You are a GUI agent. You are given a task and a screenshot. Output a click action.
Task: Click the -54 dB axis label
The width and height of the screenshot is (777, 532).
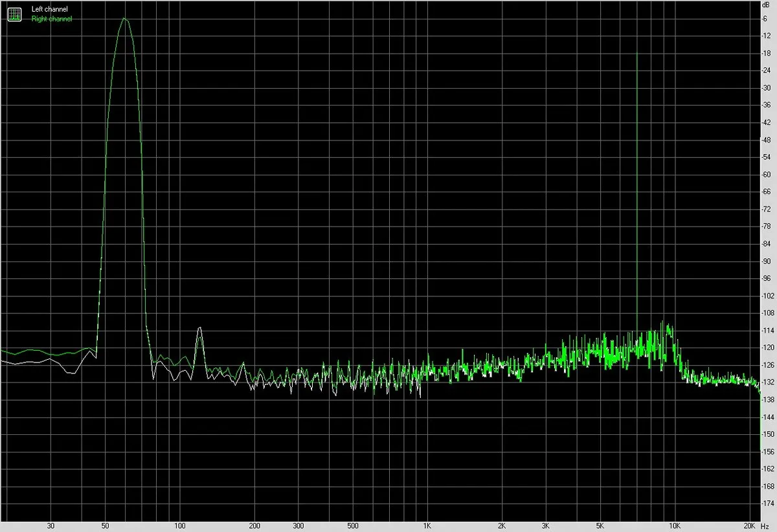click(x=766, y=157)
